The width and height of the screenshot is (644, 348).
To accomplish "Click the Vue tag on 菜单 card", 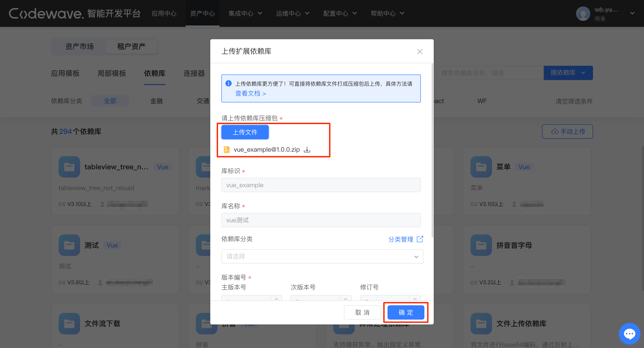I will tap(524, 167).
